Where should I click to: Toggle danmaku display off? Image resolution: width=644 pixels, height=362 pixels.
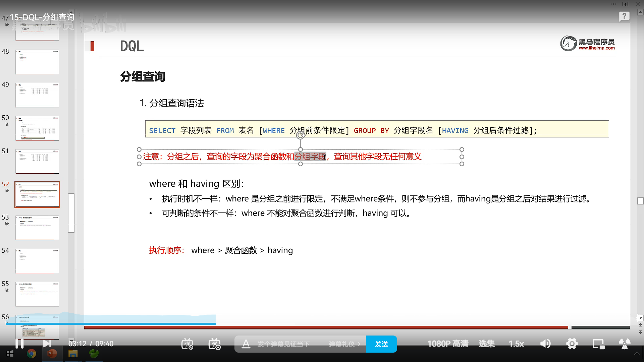tap(187, 344)
